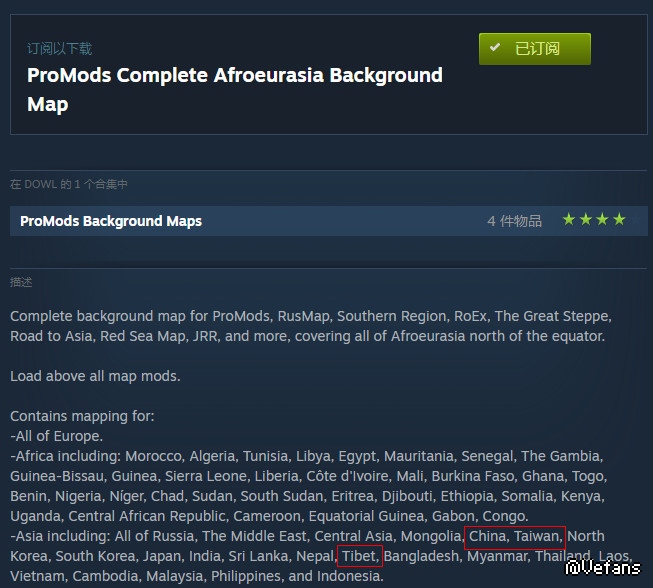Click the DOWL collection owner text
The height and width of the screenshot is (588, 653).
tap(40, 184)
